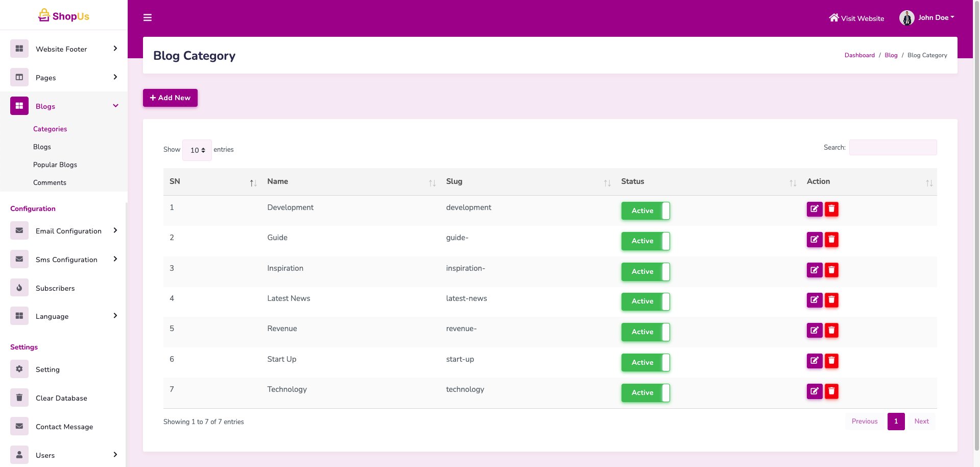The width and height of the screenshot is (980, 467).
Task: Click the Subscribers flame icon in sidebar
Action: [x=19, y=288]
